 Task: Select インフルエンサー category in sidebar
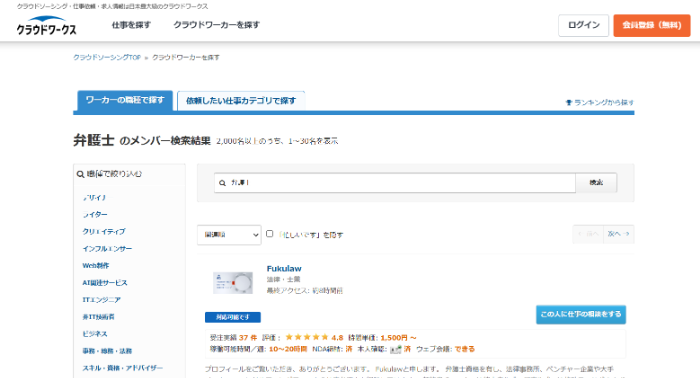[x=107, y=249]
